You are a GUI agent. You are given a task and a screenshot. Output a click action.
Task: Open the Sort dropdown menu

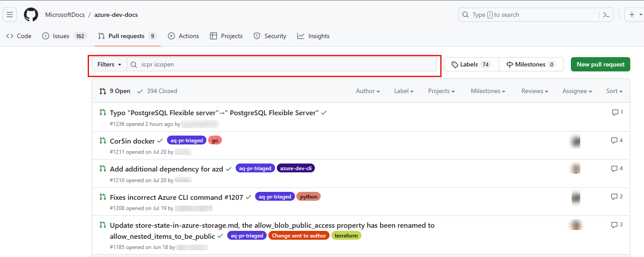point(614,91)
